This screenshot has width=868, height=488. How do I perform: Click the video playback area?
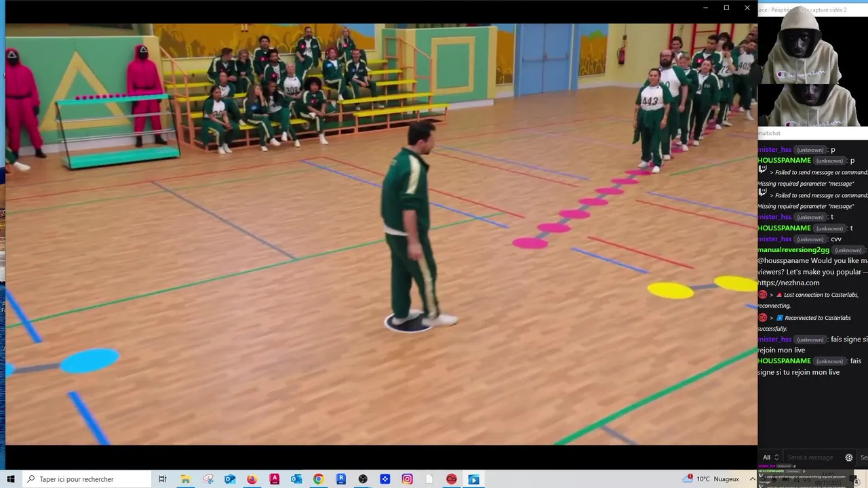click(x=381, y=234)
